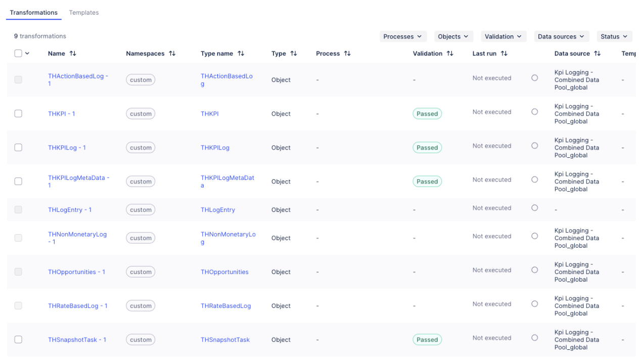The width and height of the screenshot is (642, 364).
Task: Expand the Data sources filter dropdown
Action: point(561,36)
